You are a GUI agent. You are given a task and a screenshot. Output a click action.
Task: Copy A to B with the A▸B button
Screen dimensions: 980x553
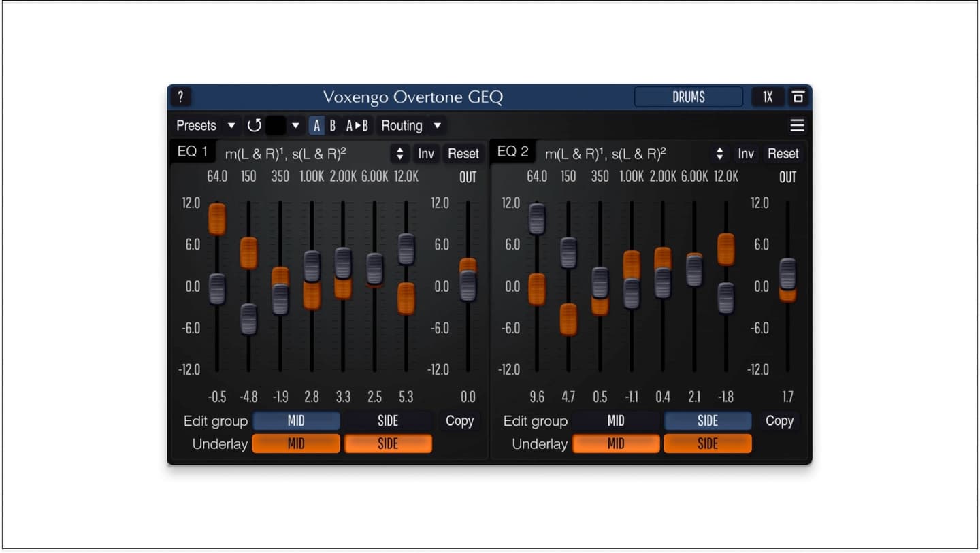pos(357,125)
